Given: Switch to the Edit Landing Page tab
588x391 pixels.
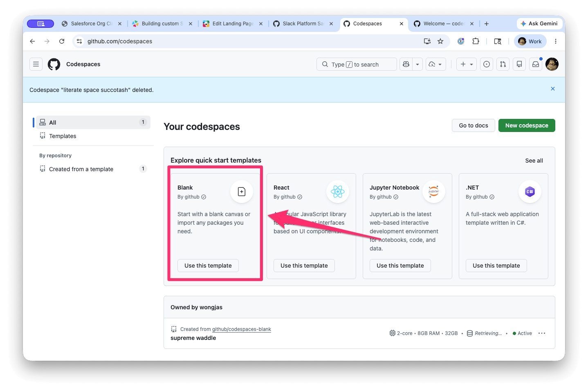Looking at the screenshot, I should 233,24.
